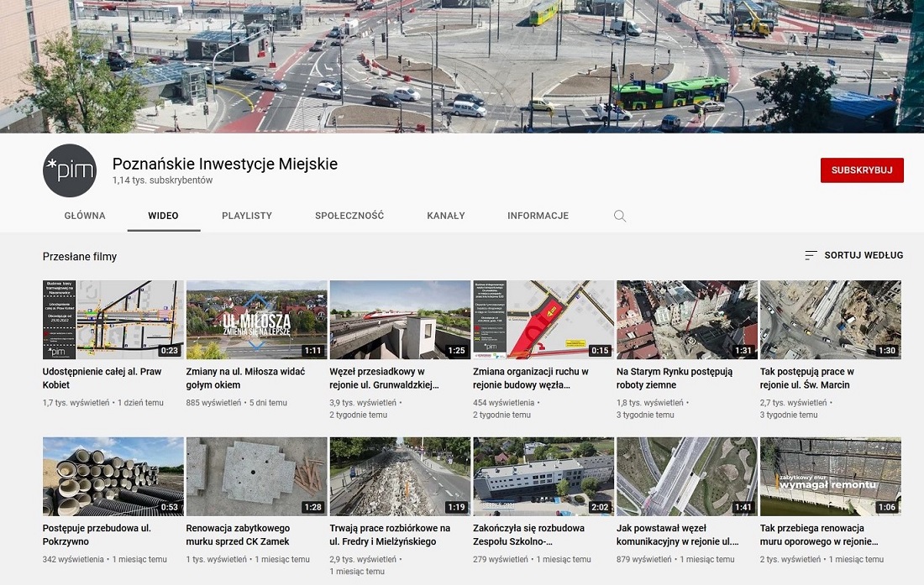Click the 'Jak powstawał węzeł komunikacyjny' thumbnail
The image size is (924, 585).
(686, 476)
